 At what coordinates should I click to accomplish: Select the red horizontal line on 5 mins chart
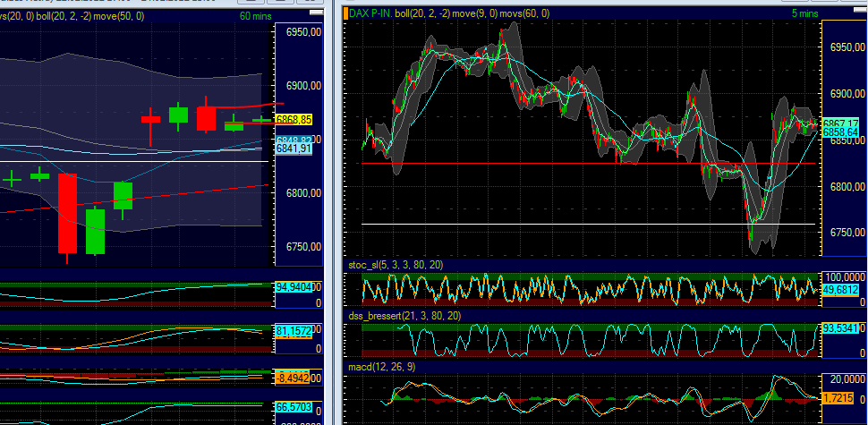(x=590, y=163)
